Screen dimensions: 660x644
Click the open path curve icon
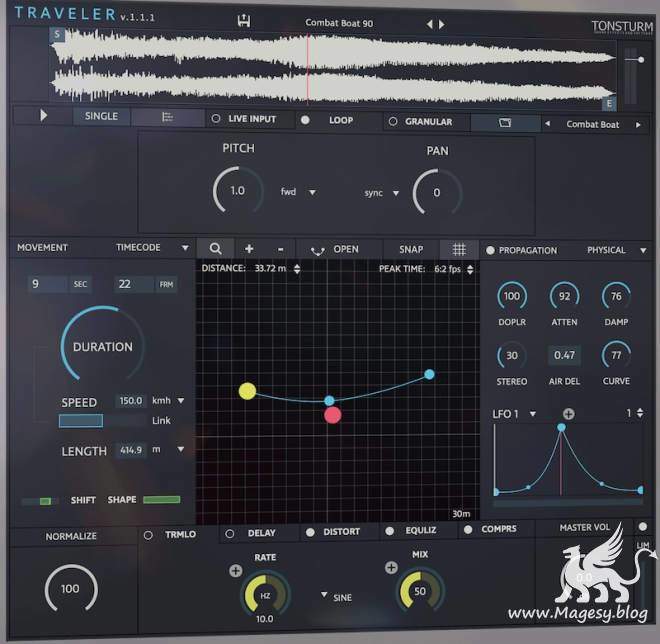317,251
